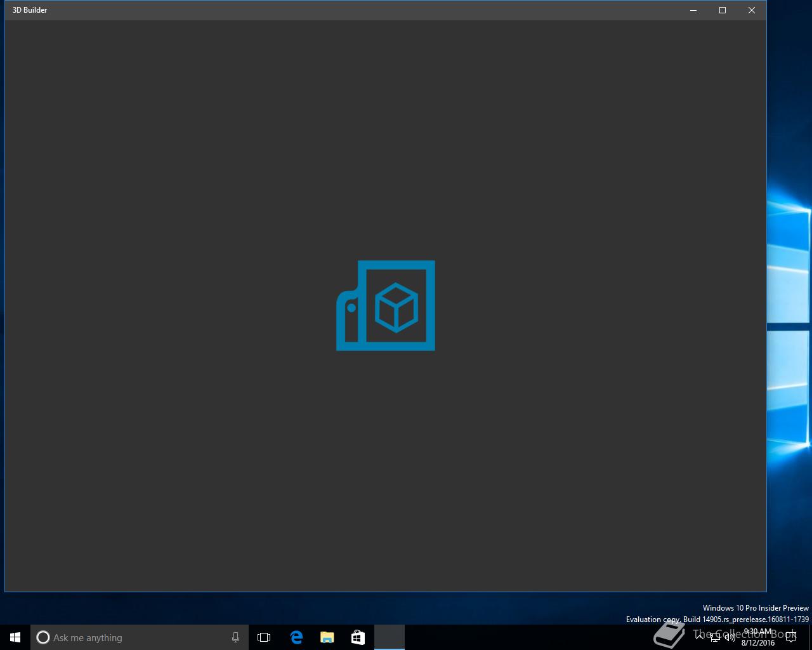The height and width of the screenshot is (650, 812).
Task: Launch Microsoft Edge from taskbar
Action: click(296, 637)
